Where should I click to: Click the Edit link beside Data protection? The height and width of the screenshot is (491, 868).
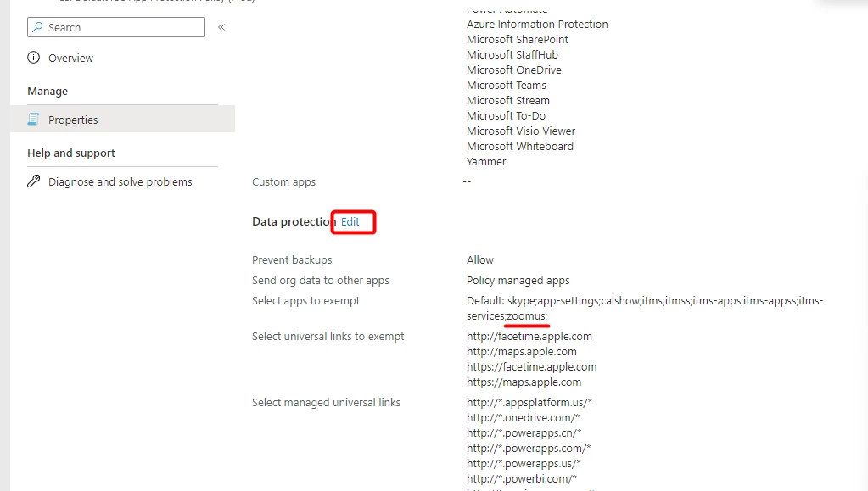[x=350, y=221]
